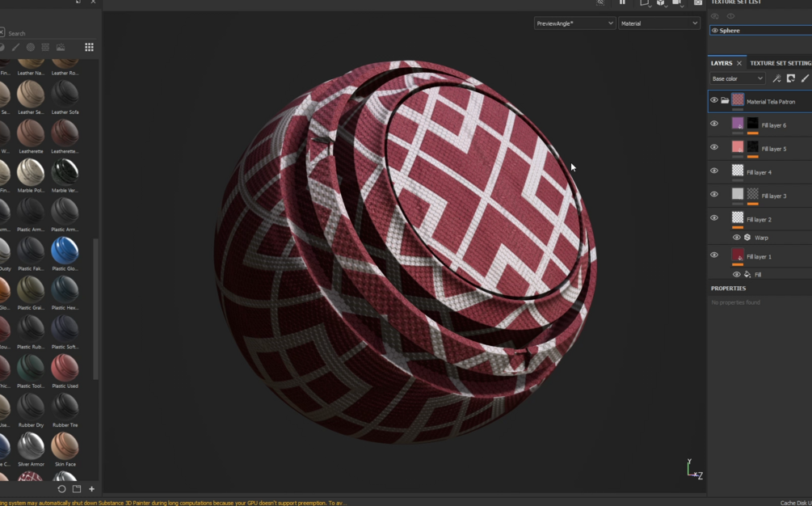The width and height of the screenshot is (812, 506).
Task: Click the camera render icon in the toolbar
Action: coord(698,3)
